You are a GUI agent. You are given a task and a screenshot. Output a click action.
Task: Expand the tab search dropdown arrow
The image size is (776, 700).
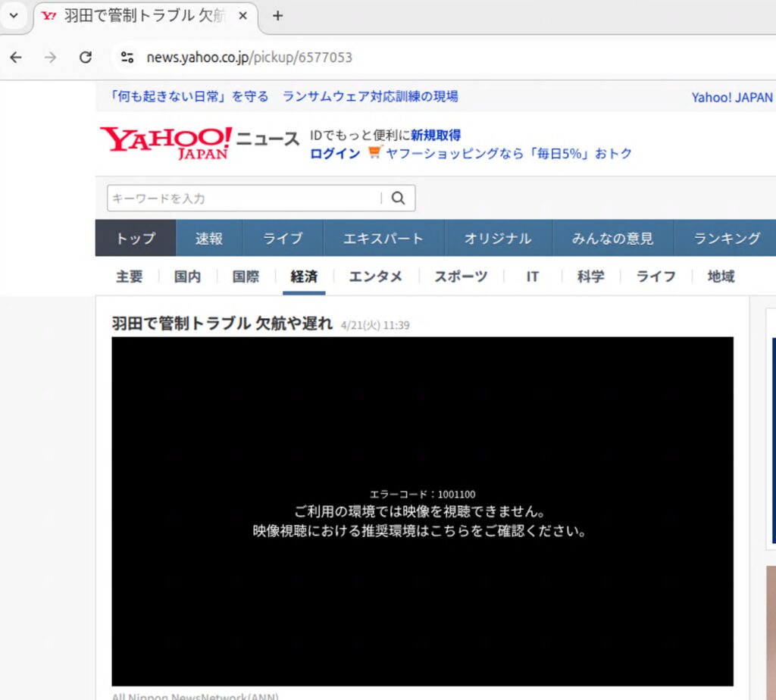[x=13, y=16]
